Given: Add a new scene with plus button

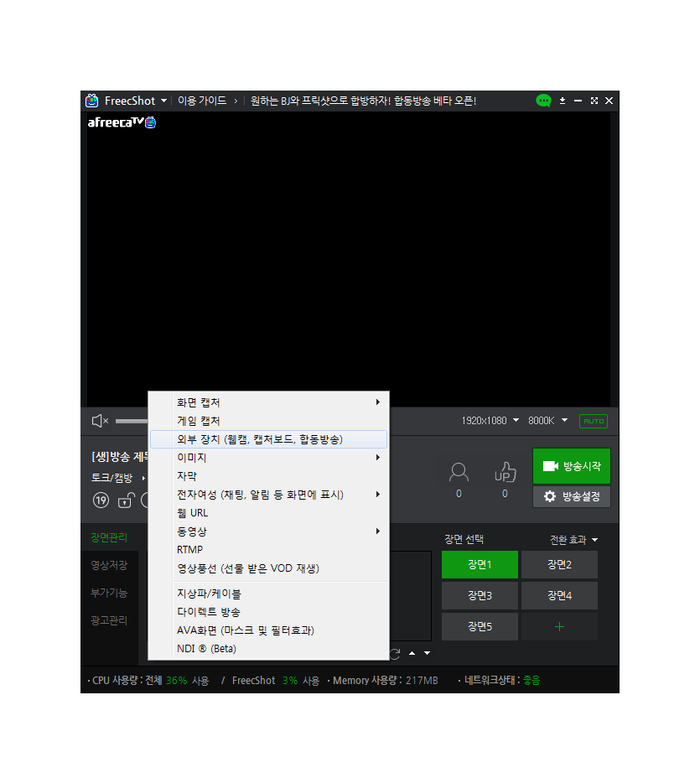Looking at the screenshot, I should point(559,627).
